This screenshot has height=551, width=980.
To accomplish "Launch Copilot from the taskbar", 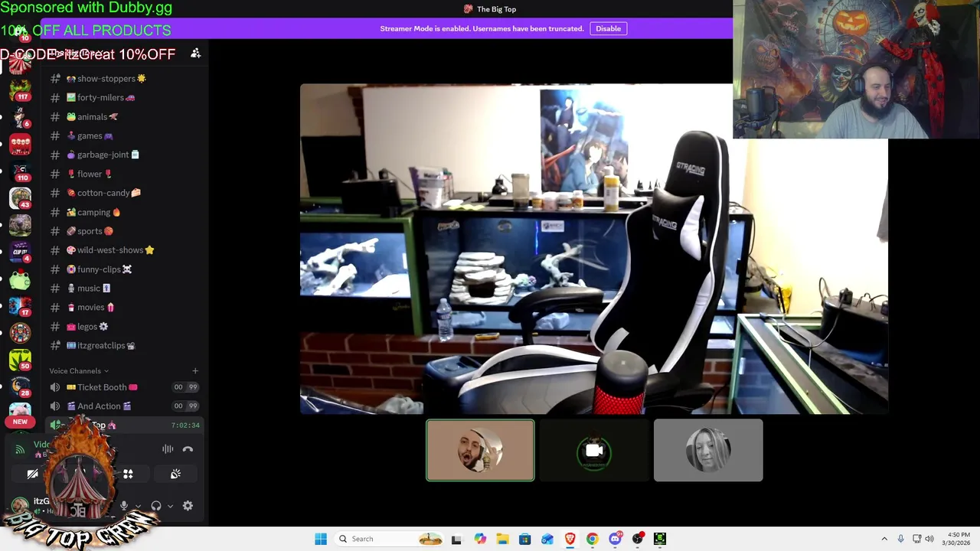I will pyautogui.click(x=480, y=539).
